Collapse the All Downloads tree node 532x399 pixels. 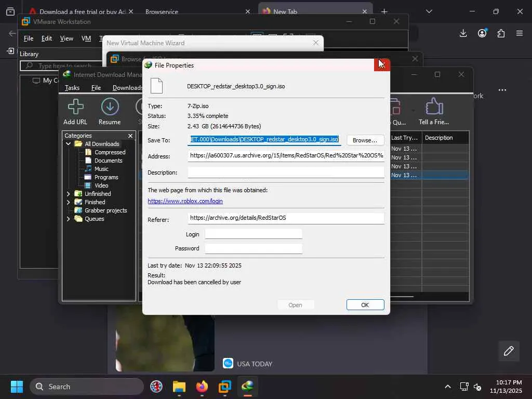68,144
